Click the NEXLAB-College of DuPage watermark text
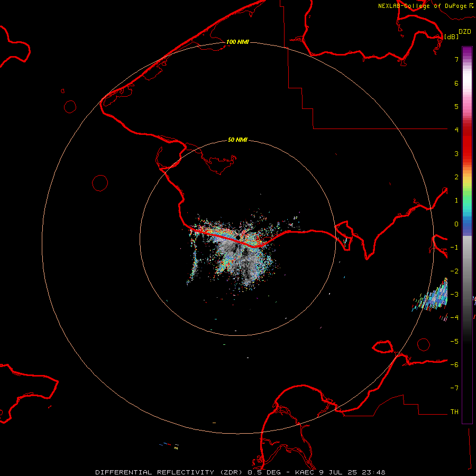 pos(425,6)
